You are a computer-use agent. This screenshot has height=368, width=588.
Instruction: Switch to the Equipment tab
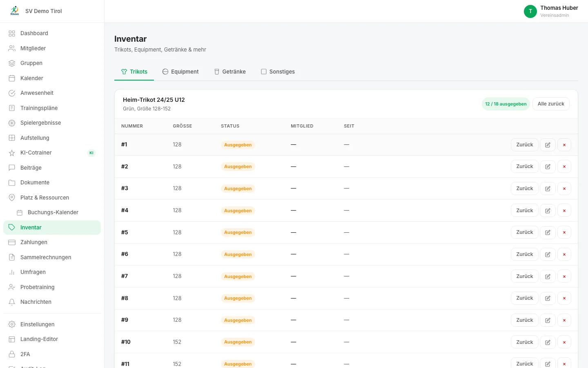click(x=180, y=72)
